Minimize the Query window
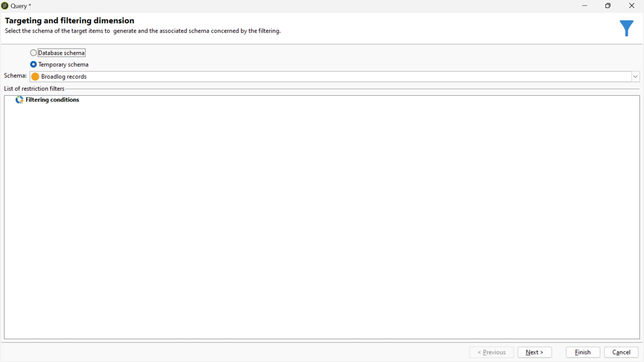Viewport: 644px width, 362px height. click(585, 6)
